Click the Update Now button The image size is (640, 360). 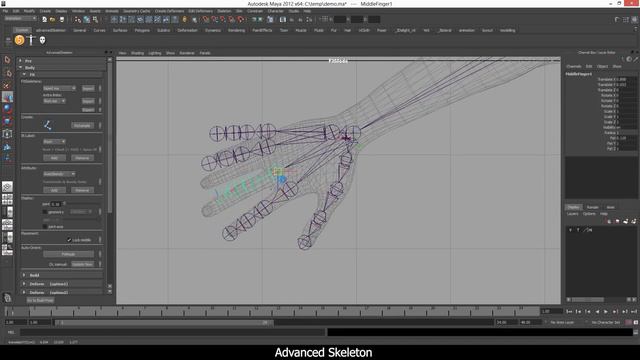pos(82,264)
